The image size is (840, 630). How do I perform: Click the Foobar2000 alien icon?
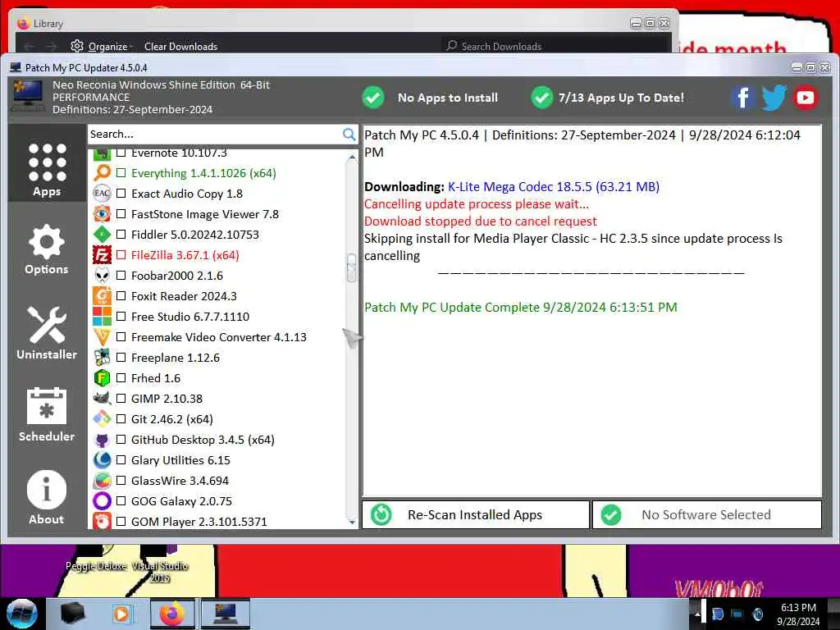(102, 276)
